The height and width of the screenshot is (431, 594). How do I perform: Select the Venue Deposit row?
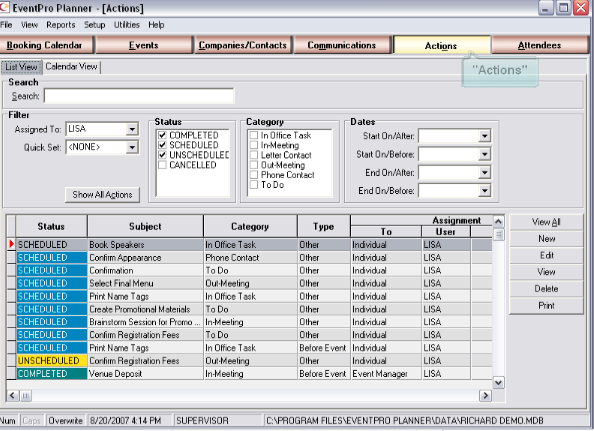click(250, 373)
